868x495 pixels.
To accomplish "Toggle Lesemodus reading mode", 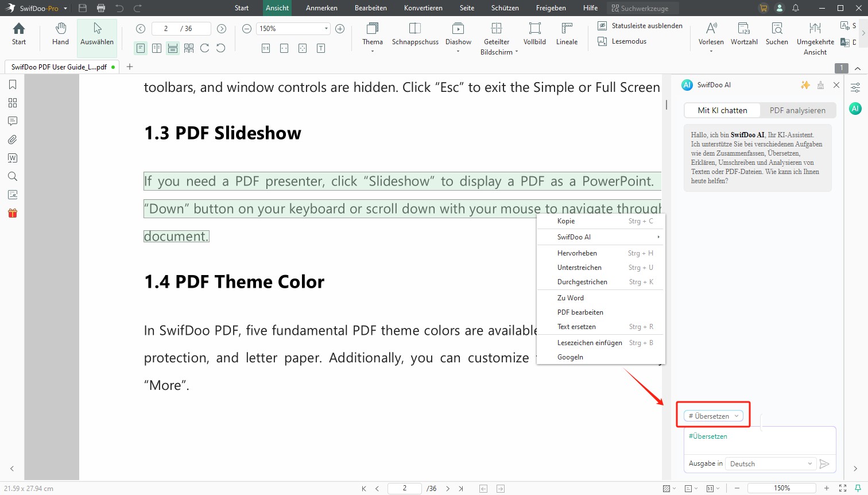I will coord(622,41).
